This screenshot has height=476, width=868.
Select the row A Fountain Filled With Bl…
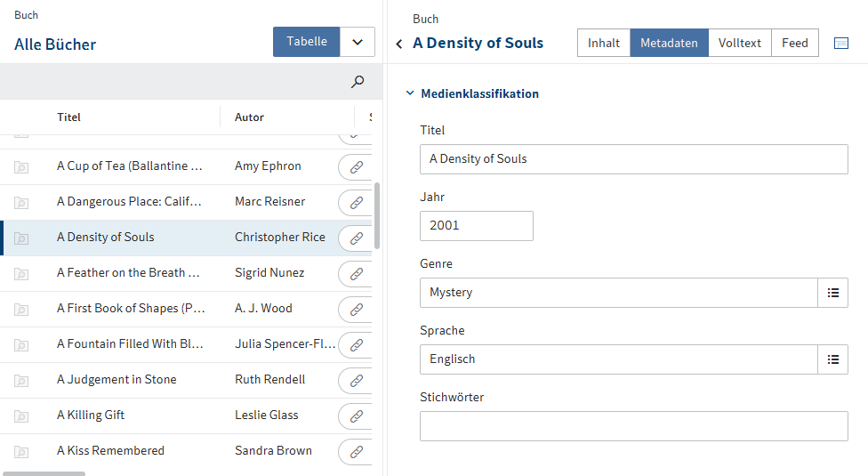point(186,345)
